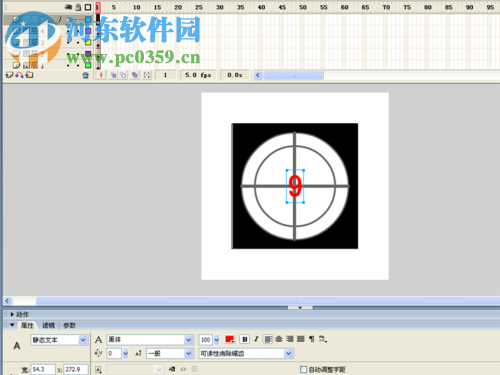The image size is (500, 375).
Task: Select the 图层 5 layer row
Action: tap(48, 20)
